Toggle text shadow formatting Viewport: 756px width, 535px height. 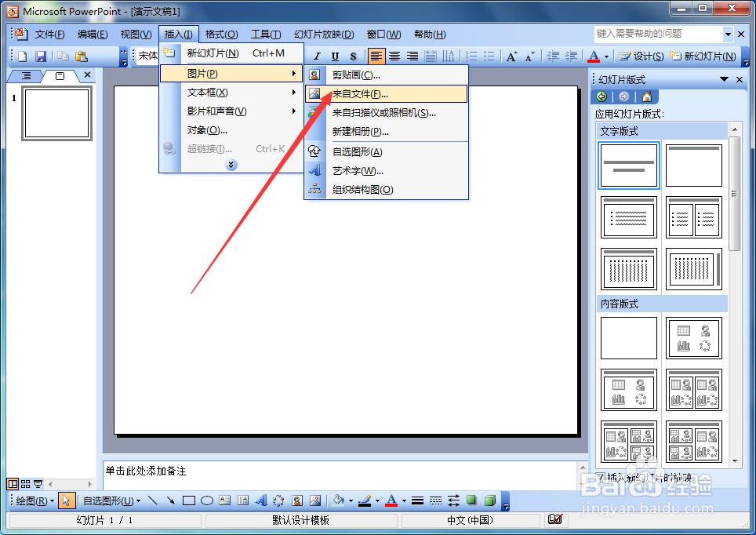[353, 56]
